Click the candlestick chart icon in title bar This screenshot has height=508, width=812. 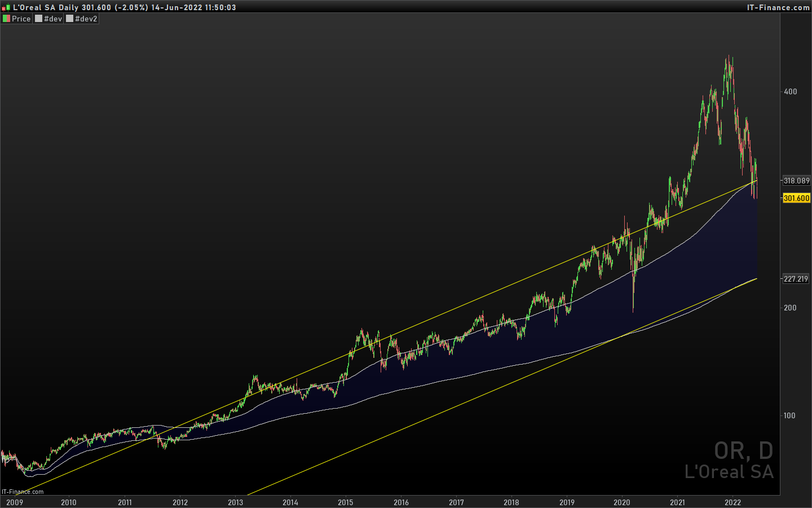click(6, 7)
